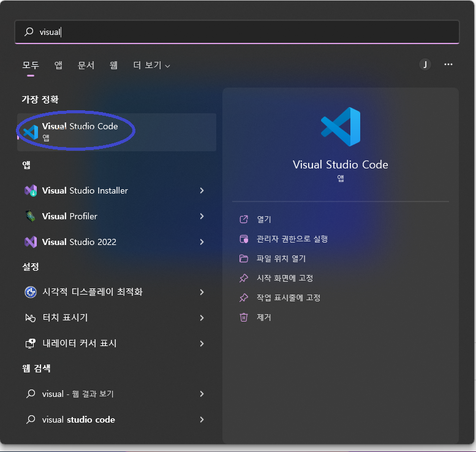Choose 관리자 권한으로 실행
This screenshot has height=452, width=476.
point(292,239)
